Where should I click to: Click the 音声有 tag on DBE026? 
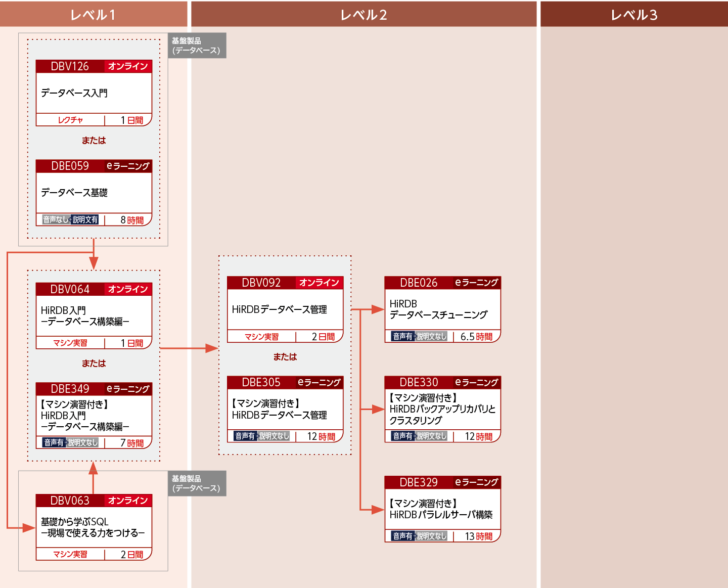pos(403,336)
